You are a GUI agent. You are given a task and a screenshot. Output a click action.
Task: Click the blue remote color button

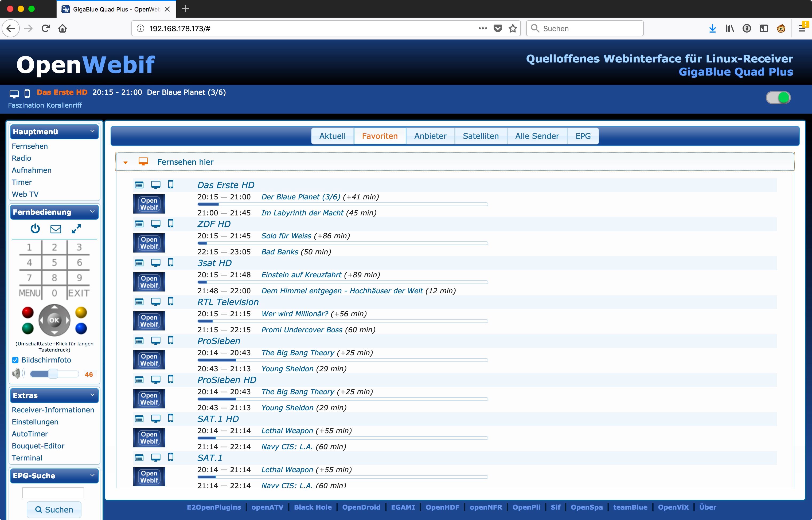[x=81, y=328]
